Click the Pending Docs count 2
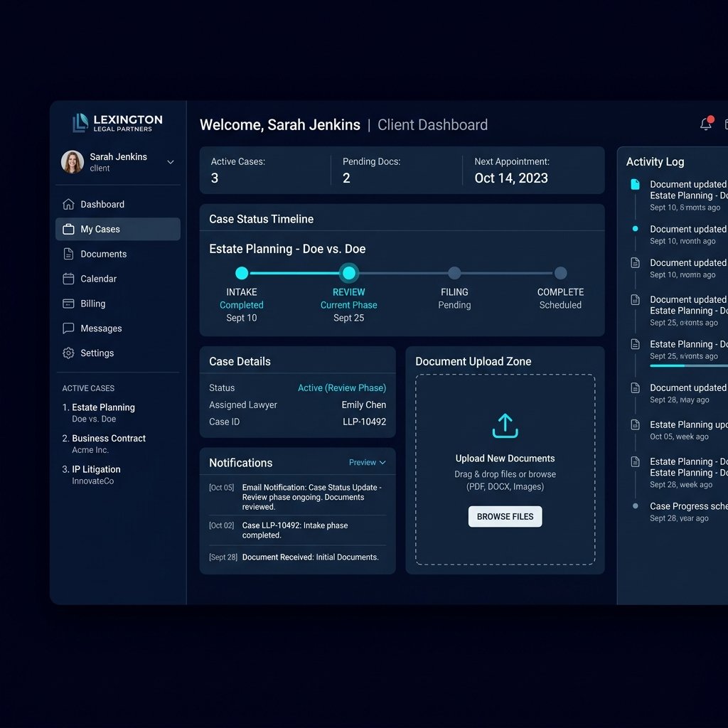Image resolution: width=728 pixels, height=728 pixels. click(x=346, y=178)
